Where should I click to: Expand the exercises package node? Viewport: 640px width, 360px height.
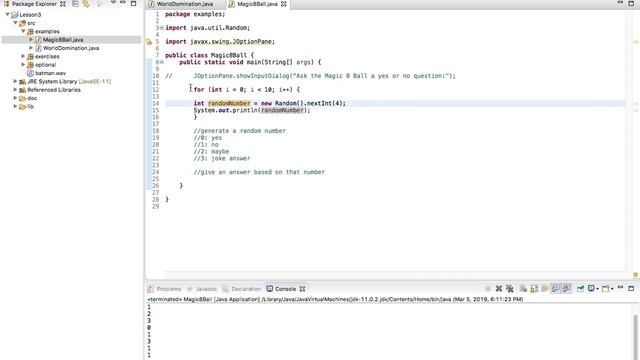pos(23,56)
